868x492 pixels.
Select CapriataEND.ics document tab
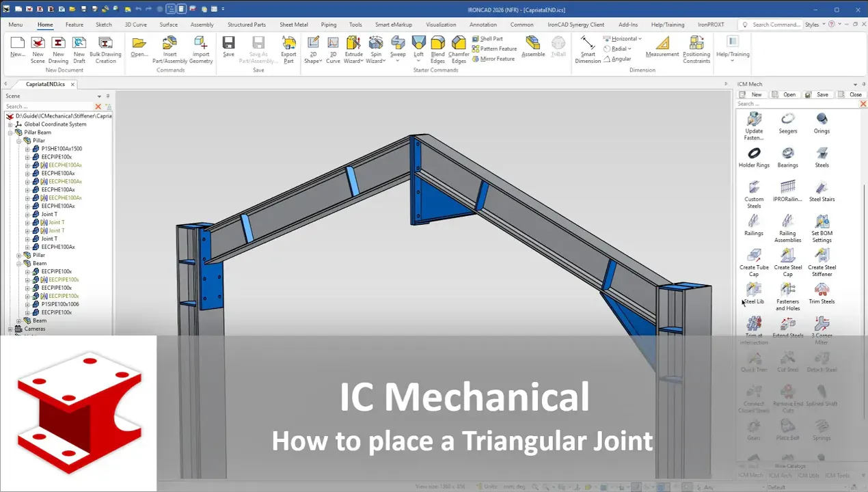(x=45, y=84)
